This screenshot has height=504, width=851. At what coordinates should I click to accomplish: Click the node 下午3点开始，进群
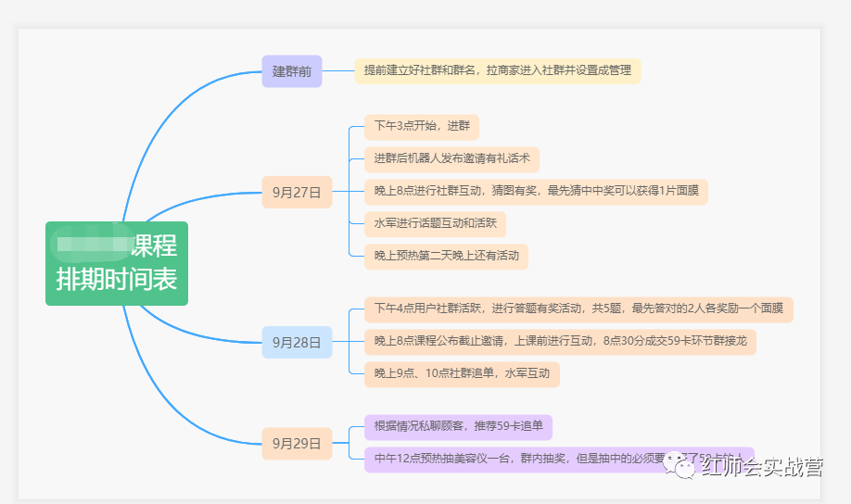tap(422, 126)
